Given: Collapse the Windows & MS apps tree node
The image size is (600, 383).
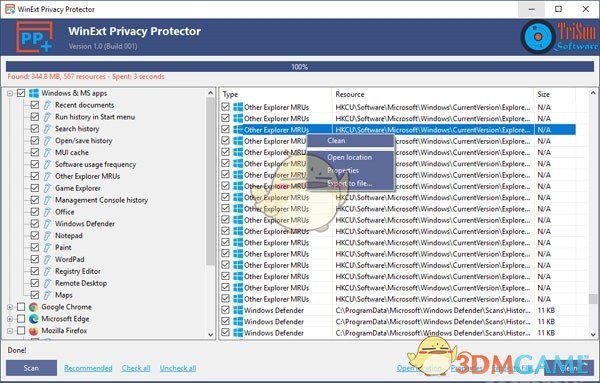Looking at the screenshot, I should [10, 93].
